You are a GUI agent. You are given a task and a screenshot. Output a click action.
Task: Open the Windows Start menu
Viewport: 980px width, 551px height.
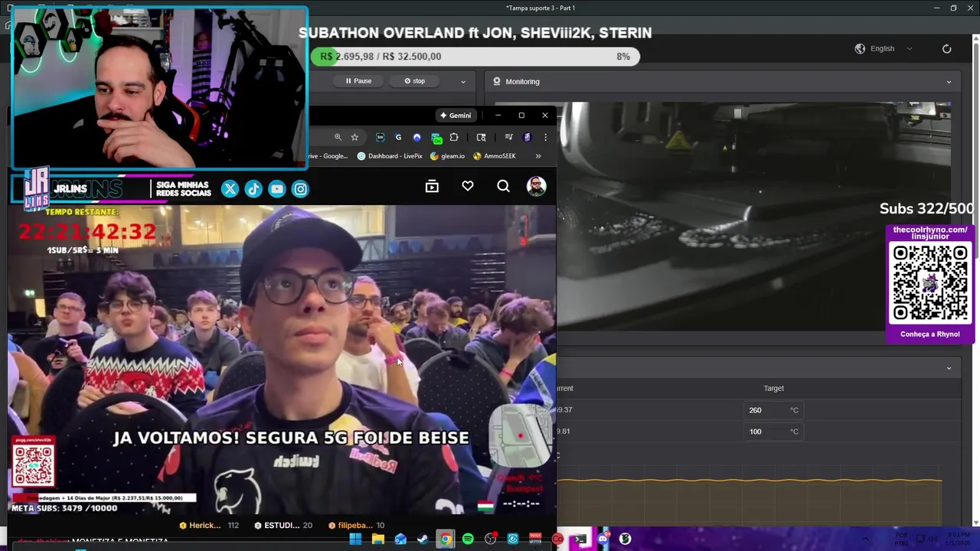tap(355, 539)
